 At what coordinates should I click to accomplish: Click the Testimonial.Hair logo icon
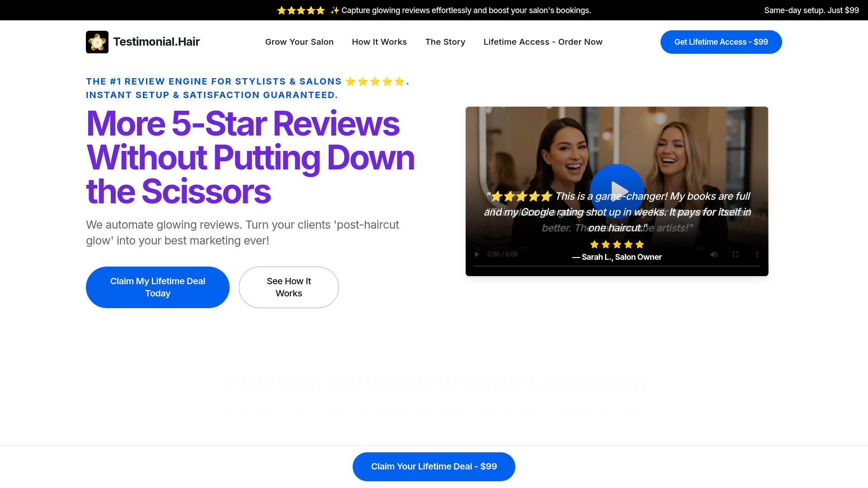point(97,42)
